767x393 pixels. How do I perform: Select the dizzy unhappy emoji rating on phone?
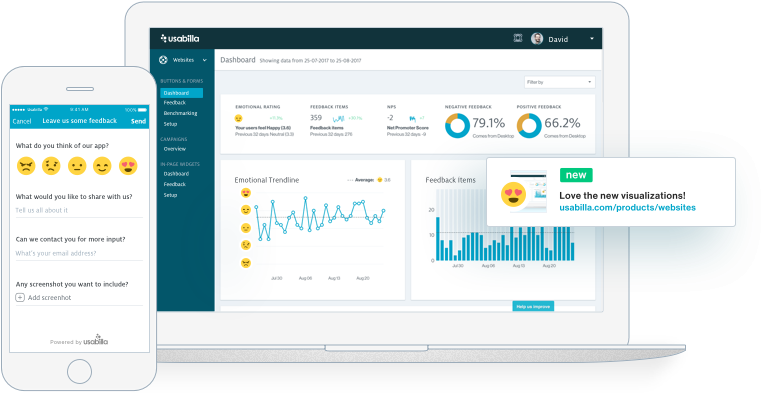51,166
